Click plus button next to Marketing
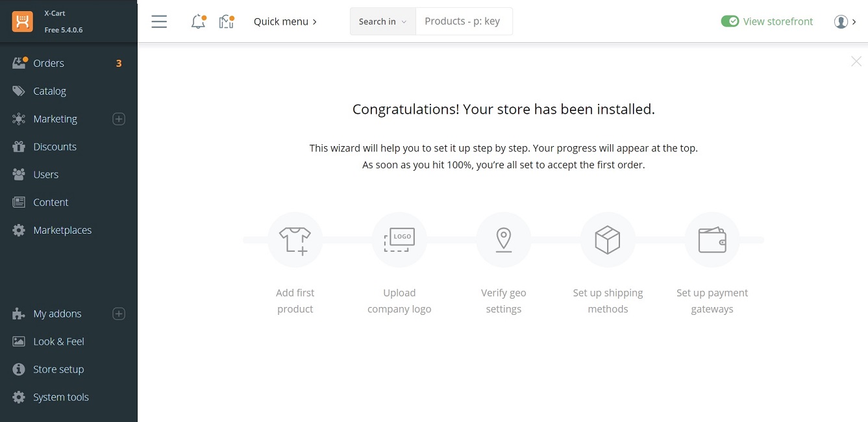This screenshot has height=422, width=868. pos(119,119)
